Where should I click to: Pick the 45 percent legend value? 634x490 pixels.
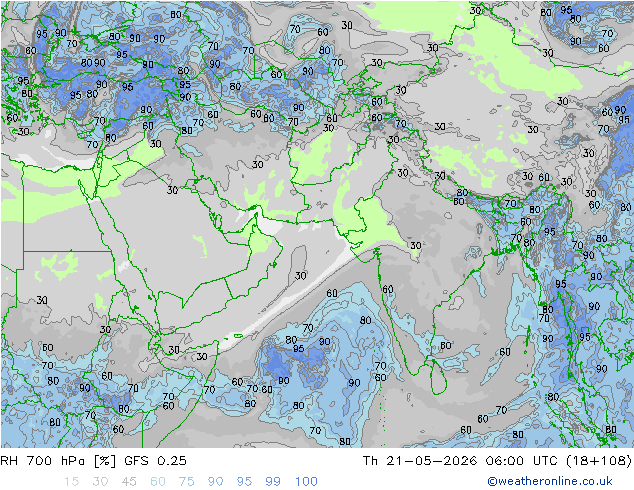pyautogui.click(x=129, y=482)
